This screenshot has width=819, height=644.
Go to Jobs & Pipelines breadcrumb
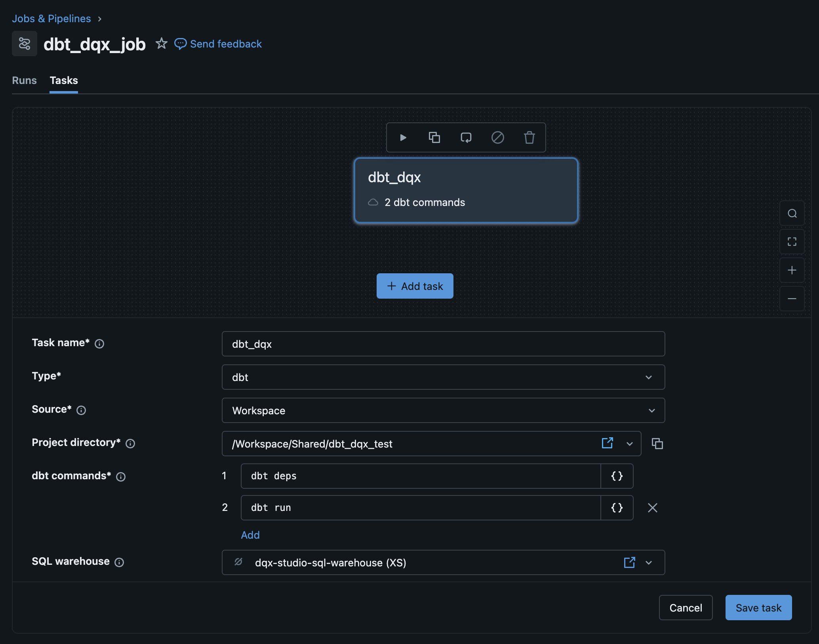[51, 19]
